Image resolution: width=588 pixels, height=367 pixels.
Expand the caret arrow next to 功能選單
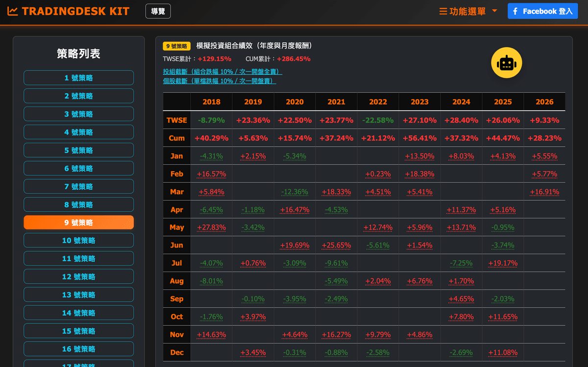(494, 11)
